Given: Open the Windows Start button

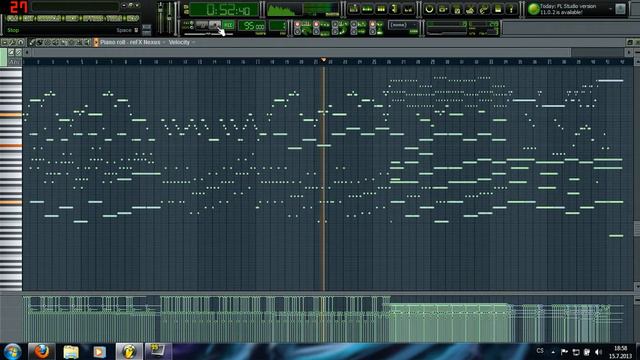Looking at the screenshot, I should (x=12, y=351).
